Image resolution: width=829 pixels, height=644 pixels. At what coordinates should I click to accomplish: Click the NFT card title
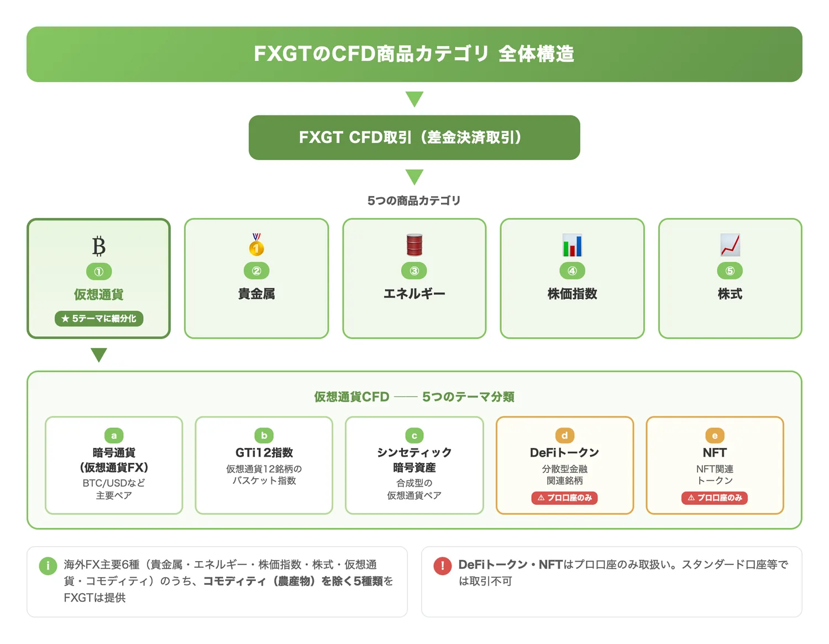pyautogui.click(x=715, y=452)
